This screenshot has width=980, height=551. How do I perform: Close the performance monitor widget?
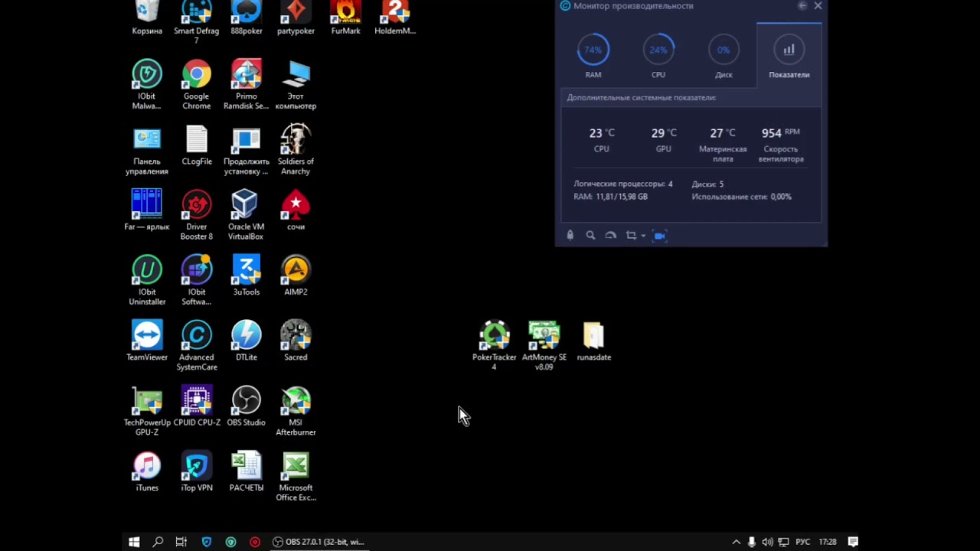[x=818, y=6]
